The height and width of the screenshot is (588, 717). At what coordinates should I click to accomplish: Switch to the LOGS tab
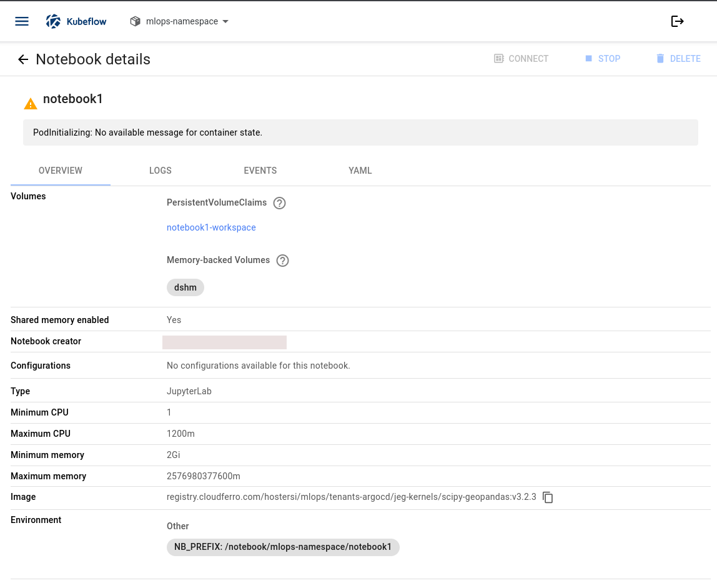[161, 171]
